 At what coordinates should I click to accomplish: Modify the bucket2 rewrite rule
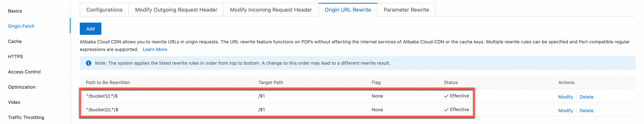pos(566,110)
